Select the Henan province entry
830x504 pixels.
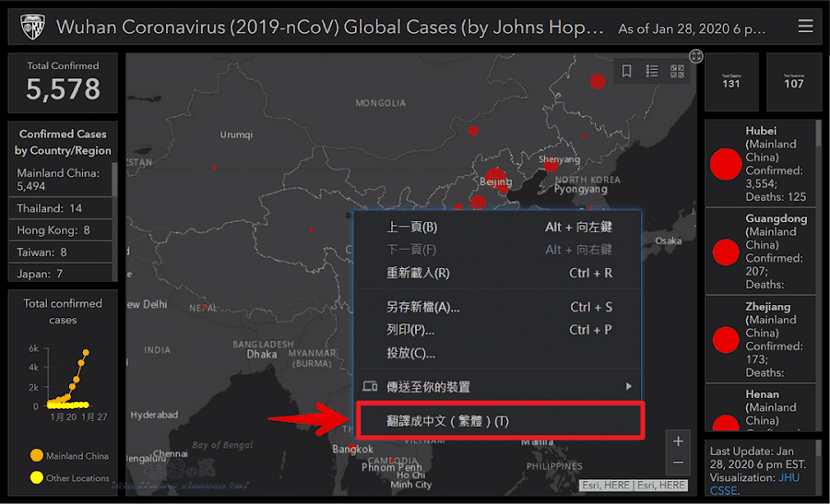point(760,408)
